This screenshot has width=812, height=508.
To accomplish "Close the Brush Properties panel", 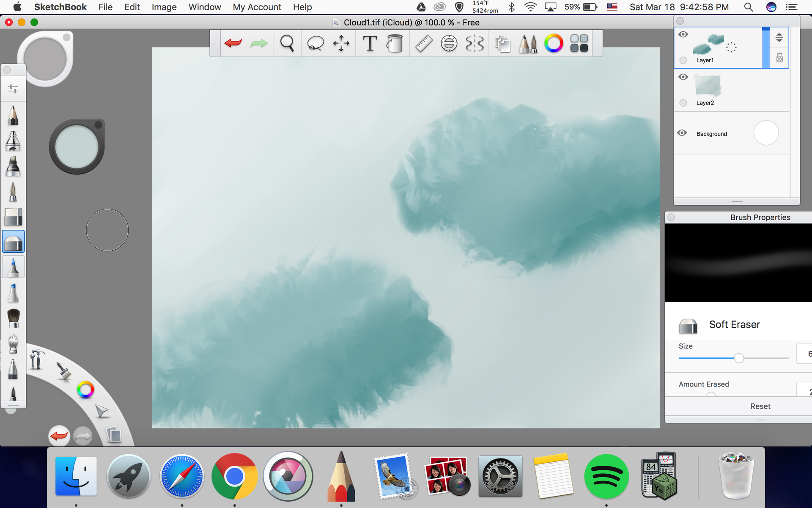I will coord(671,217).
